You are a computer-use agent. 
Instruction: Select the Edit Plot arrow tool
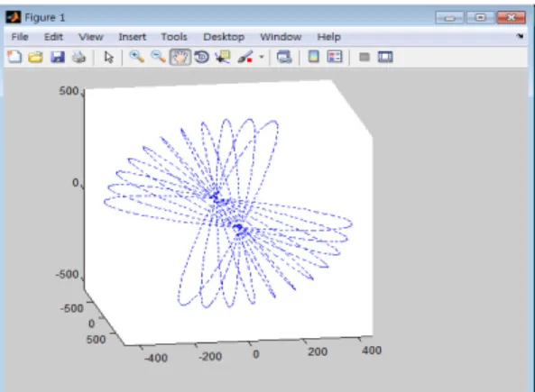click(x=108, y=58)
